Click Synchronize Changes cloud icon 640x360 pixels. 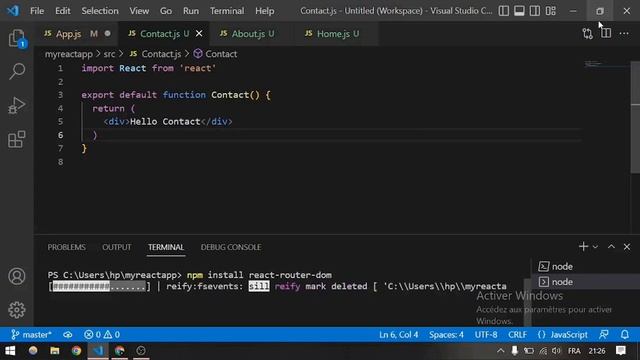[x=68, y=335]
